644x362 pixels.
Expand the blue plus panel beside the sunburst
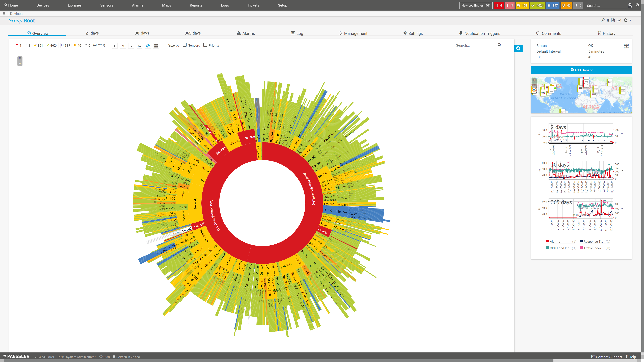[x=519, y=48]
